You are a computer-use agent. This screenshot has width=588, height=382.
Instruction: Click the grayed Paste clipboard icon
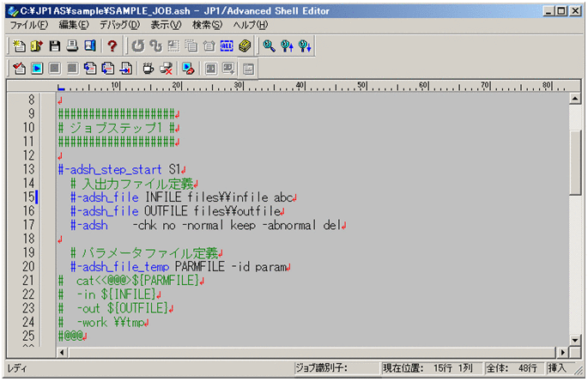209,46
